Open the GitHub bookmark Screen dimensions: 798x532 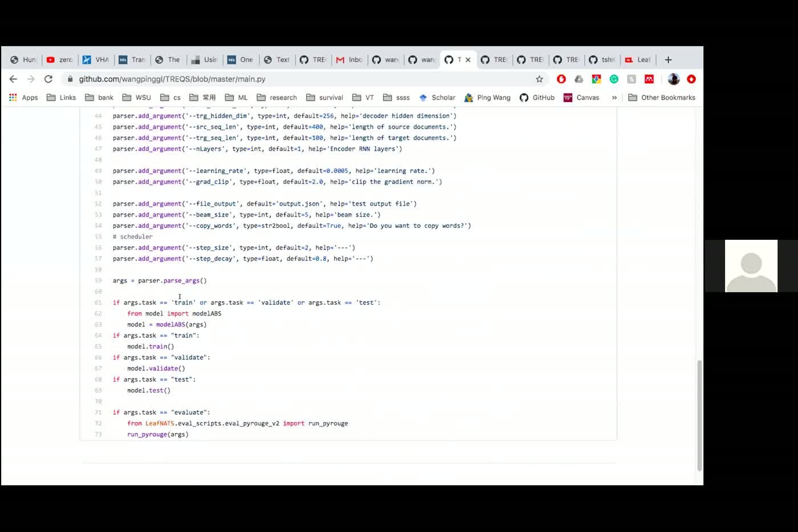click(537, 97)
